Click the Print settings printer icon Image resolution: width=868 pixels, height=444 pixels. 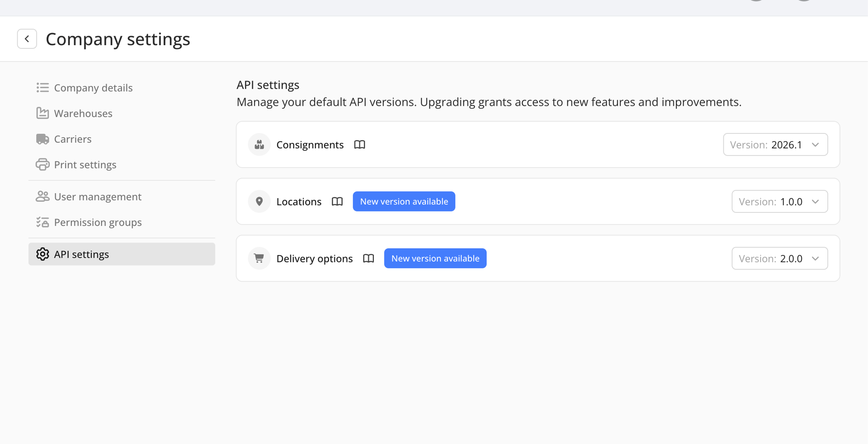click(x=42, y=165)
